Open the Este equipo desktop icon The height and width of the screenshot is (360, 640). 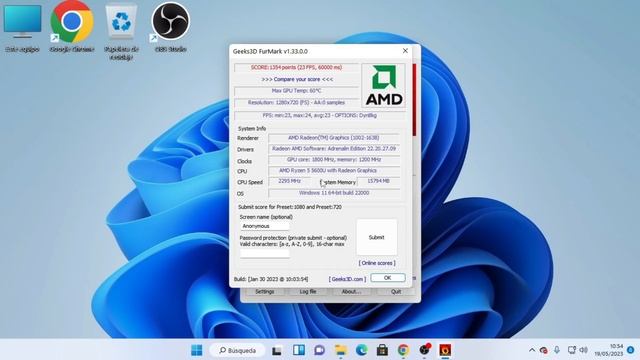22,28
